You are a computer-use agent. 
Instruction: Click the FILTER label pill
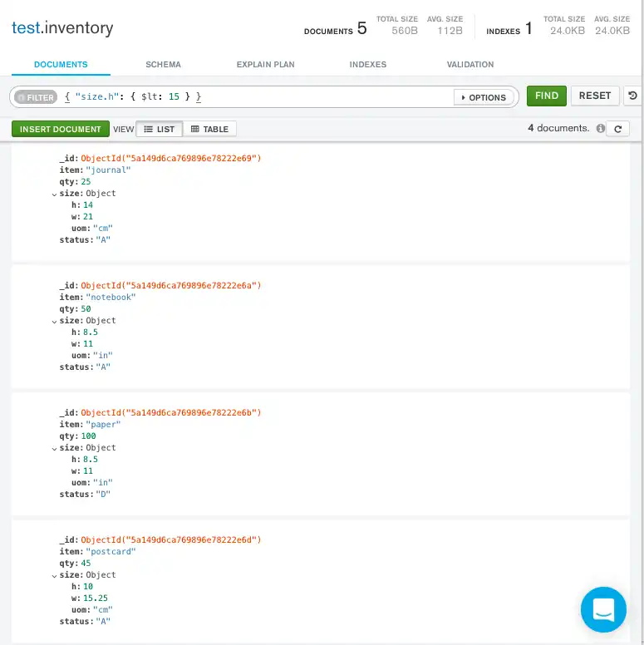click(36, 97)
